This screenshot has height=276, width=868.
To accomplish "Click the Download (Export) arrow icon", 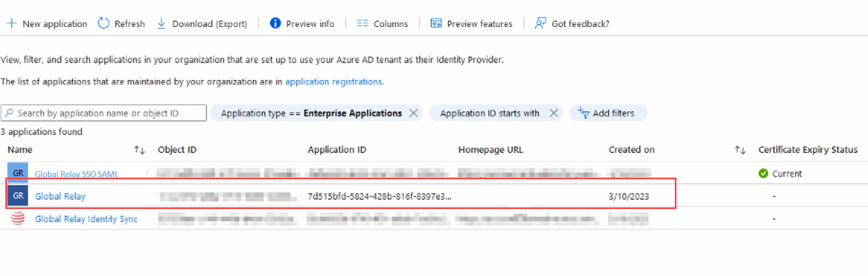I will (x=161, y=23).
